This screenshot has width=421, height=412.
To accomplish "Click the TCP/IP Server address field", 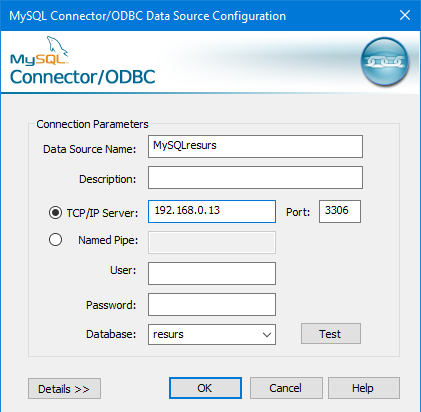I will [212, 211].
